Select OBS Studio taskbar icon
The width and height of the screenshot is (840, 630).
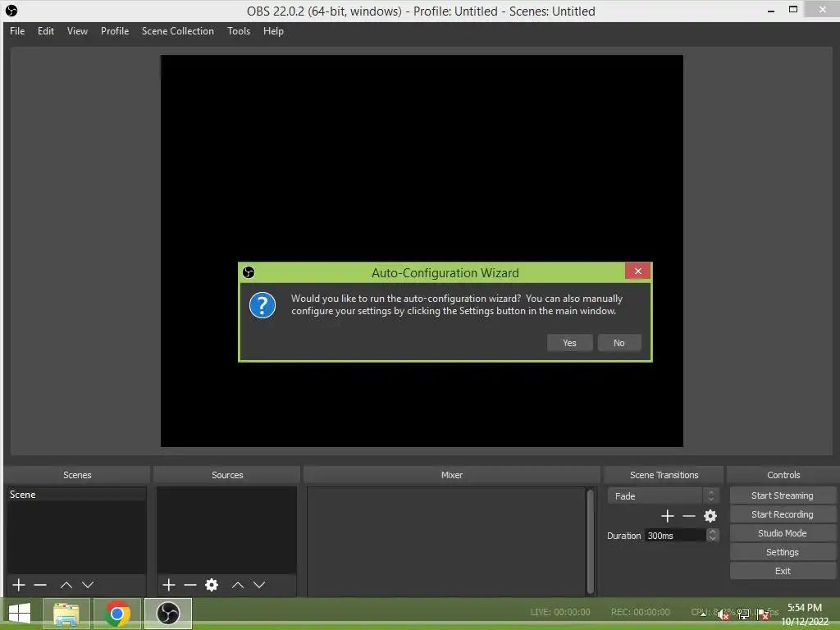[168, 614]
